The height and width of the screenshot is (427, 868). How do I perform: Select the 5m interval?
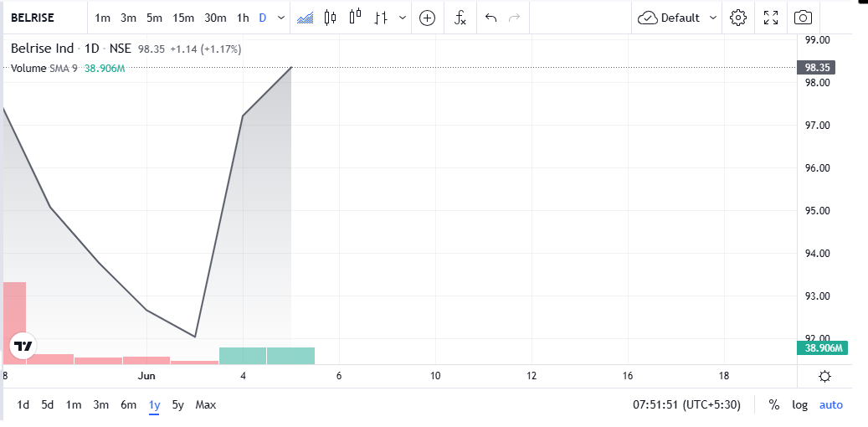pos(155,18)
